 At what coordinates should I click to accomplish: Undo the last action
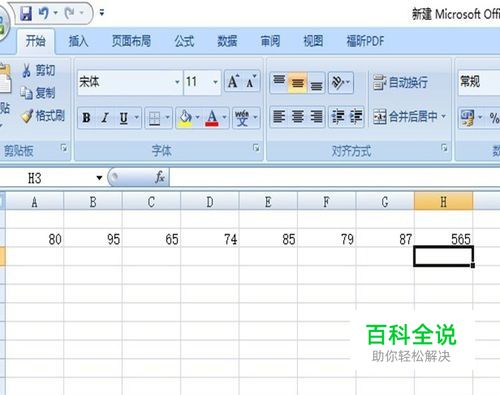[44, 13]
